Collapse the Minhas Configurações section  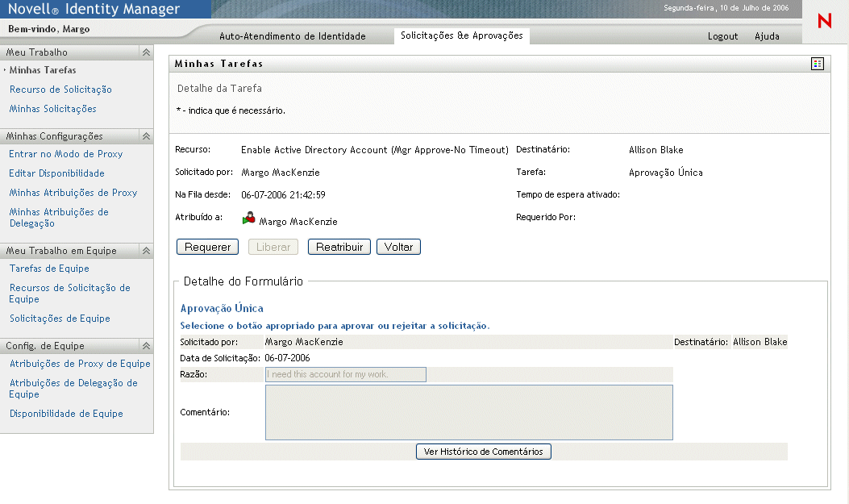(x=146, y=136)
